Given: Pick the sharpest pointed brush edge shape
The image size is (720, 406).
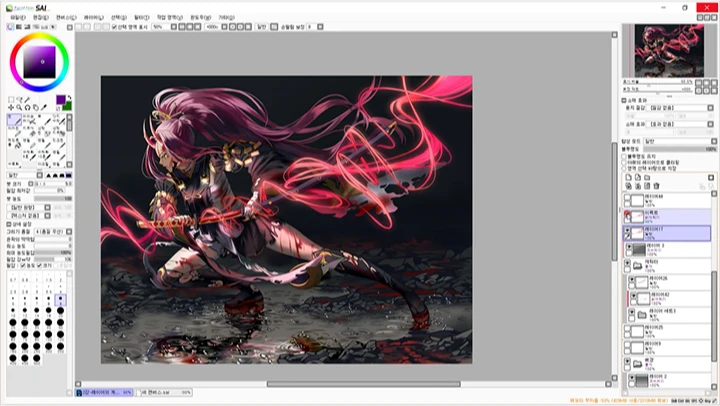Looking at the screenshot, I should pyautogui.click(x=48, y=175).
